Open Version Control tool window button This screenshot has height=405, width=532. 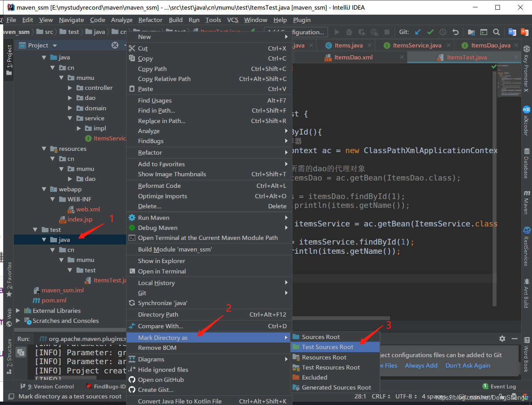(x=47, y=386)
